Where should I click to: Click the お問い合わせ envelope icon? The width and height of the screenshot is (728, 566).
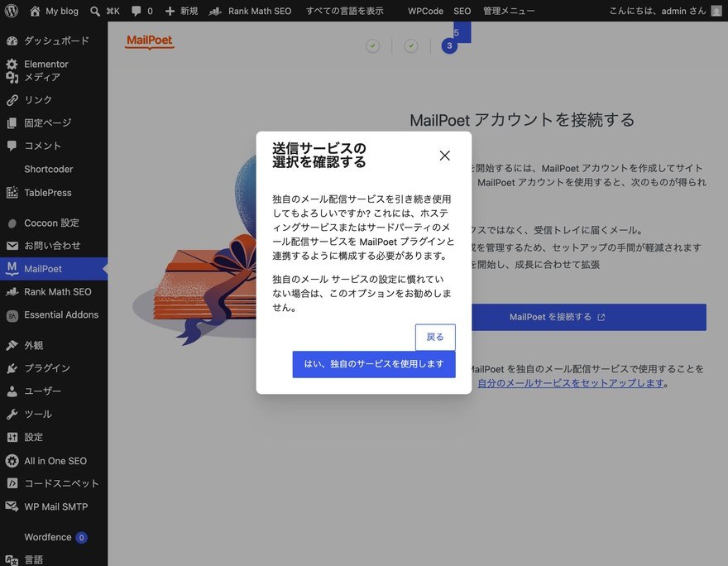pos(12,246)
